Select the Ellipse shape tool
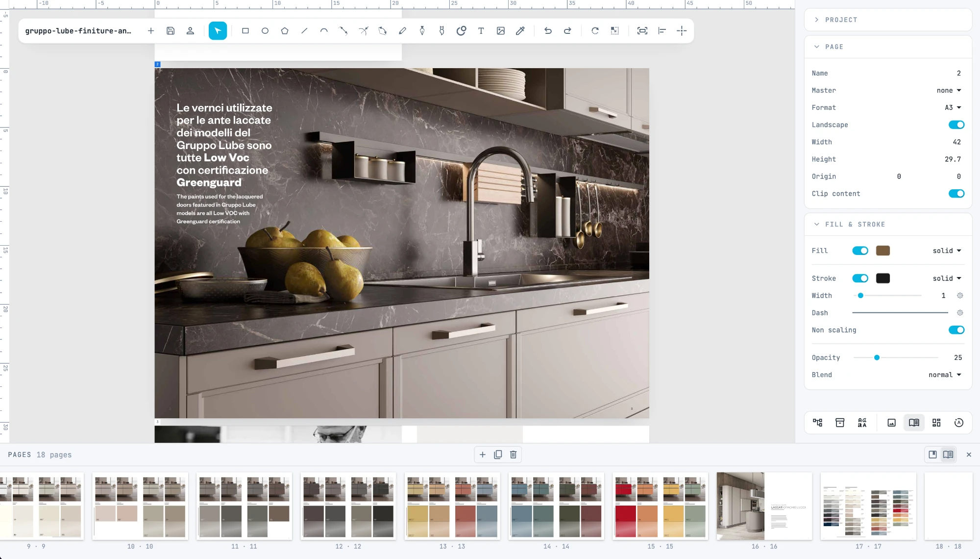Viewport: 980px width, 559px height. 265,31
